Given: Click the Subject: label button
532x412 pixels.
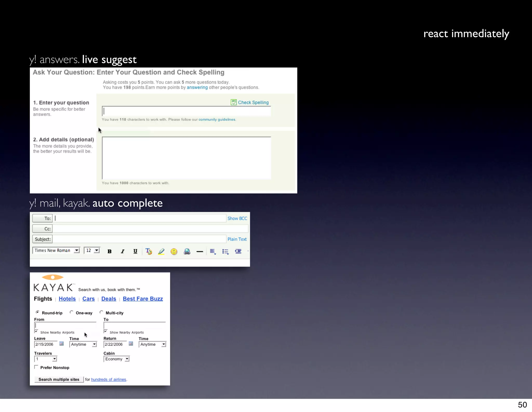Looking at the screenshot, I should click(42, 239).
